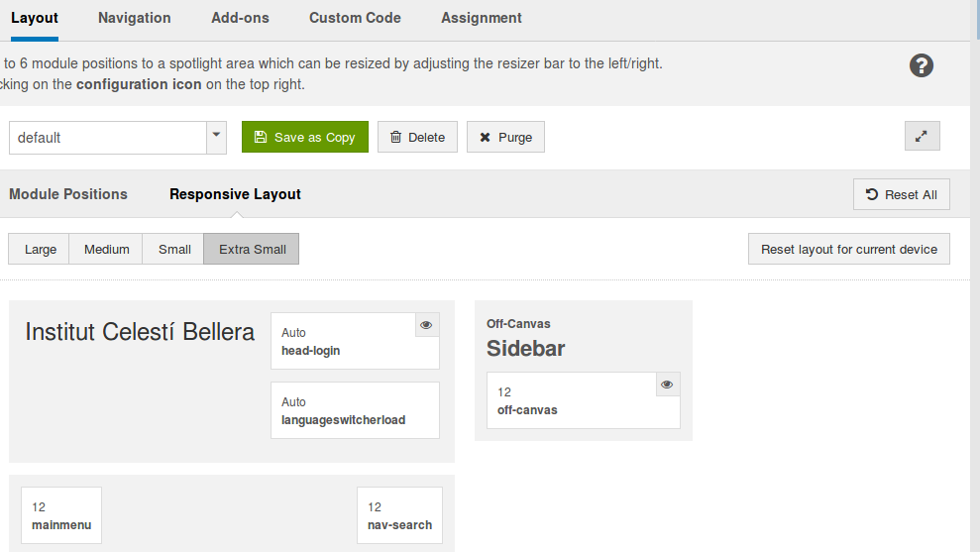Open the Add-ons tab
The image size is (980, 552).
click(240, 18)
